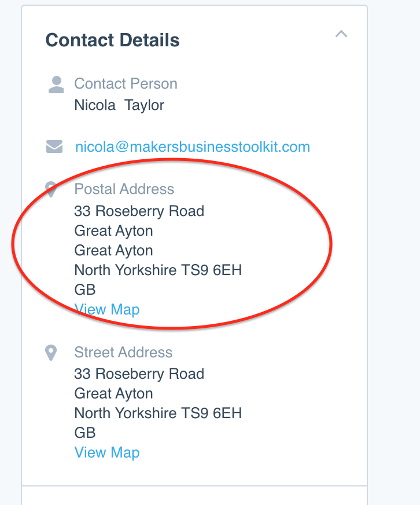Click the Postal Address label
The height and width of the screenshot is (505, 420).
coord(124,189)
